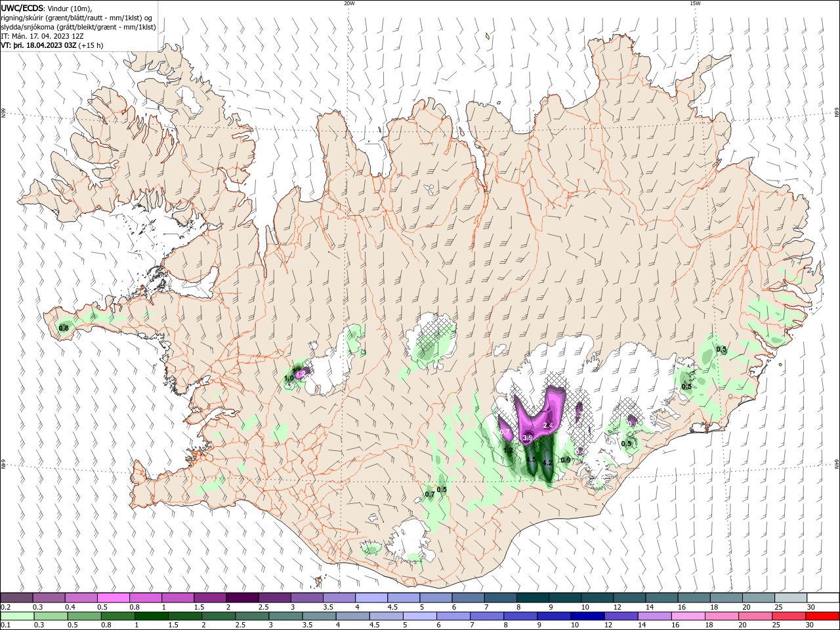Viewport: 840px width, 630px height.
Task: Select the 9 swatch in the bottom legend row
Action: (555, 616)
